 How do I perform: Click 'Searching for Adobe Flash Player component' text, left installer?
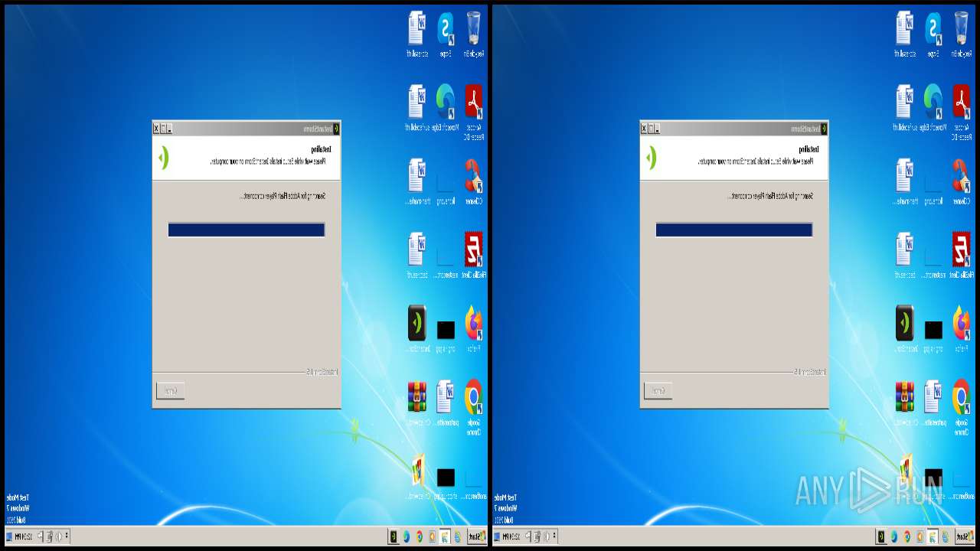tap(283, 196)
